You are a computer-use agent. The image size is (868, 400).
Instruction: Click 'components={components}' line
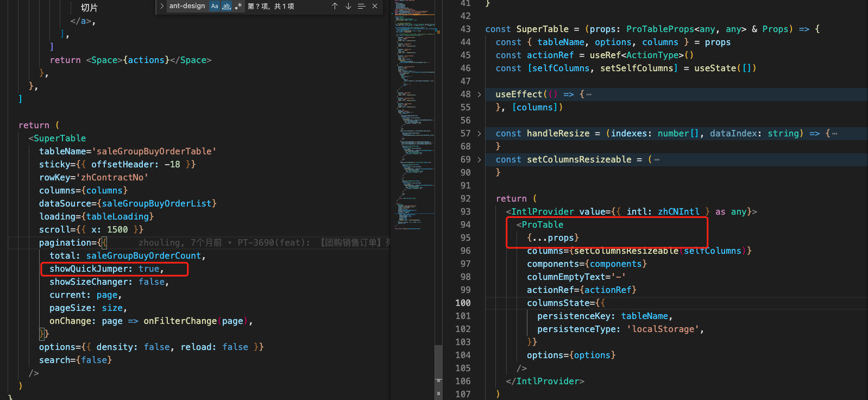(x=587, y=264)
